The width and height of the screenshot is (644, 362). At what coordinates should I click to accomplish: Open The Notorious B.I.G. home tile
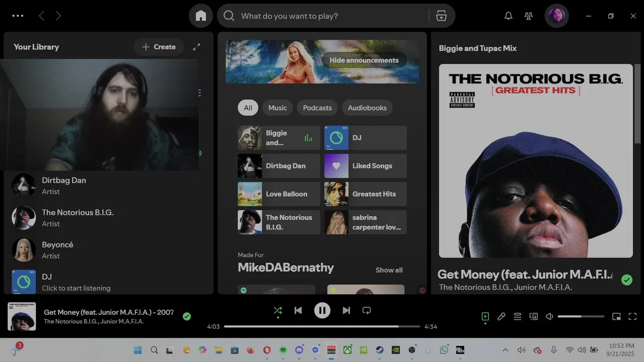(279, 222)
